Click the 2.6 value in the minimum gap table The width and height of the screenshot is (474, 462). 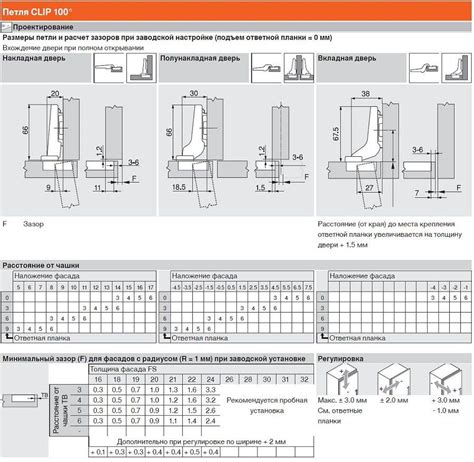click(210, 411)
